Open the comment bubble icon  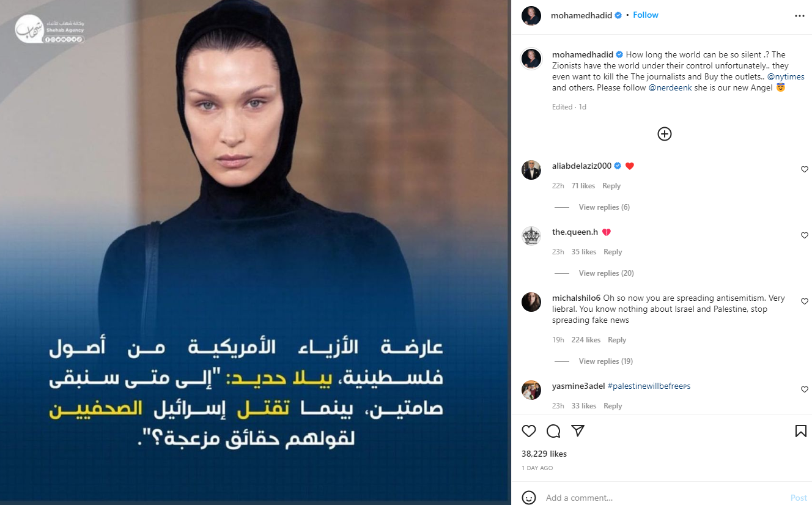pyautogui.click(x=553, y=431)
